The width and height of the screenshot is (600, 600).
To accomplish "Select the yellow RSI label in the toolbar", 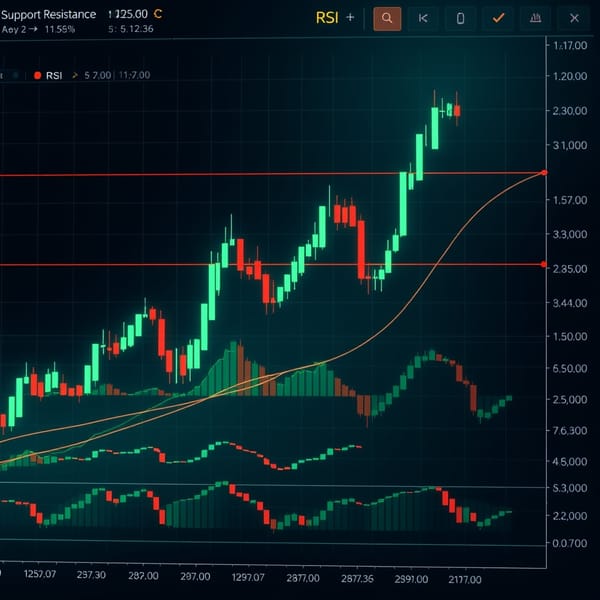I will point(327,18).
